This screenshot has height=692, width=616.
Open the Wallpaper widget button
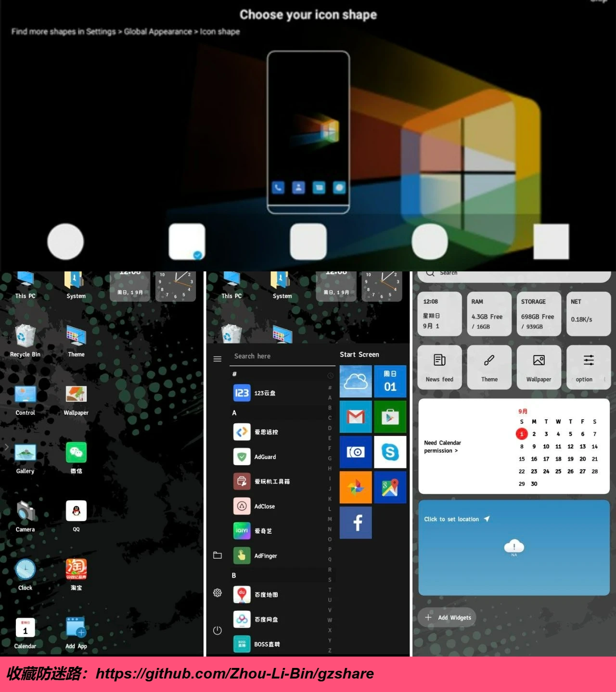point(539,367)
